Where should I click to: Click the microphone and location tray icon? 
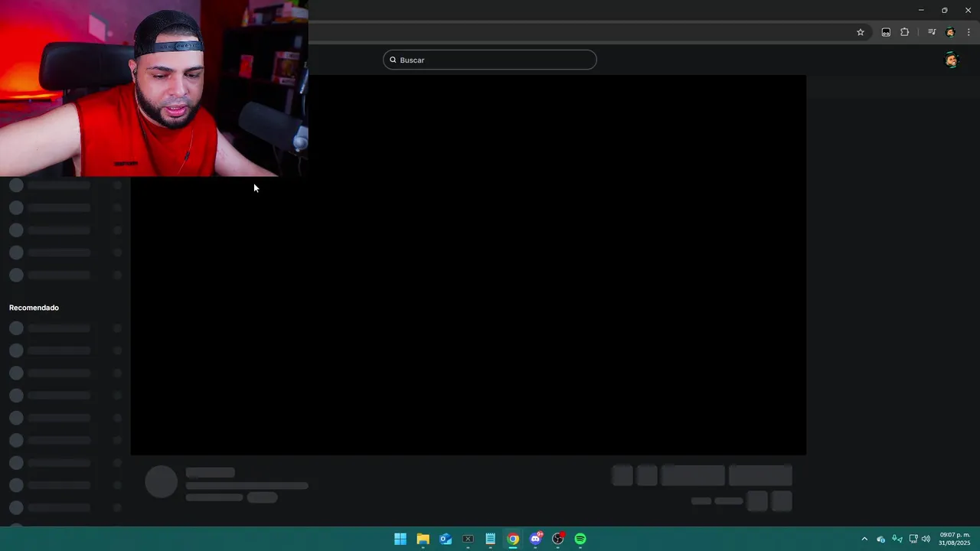897,539
